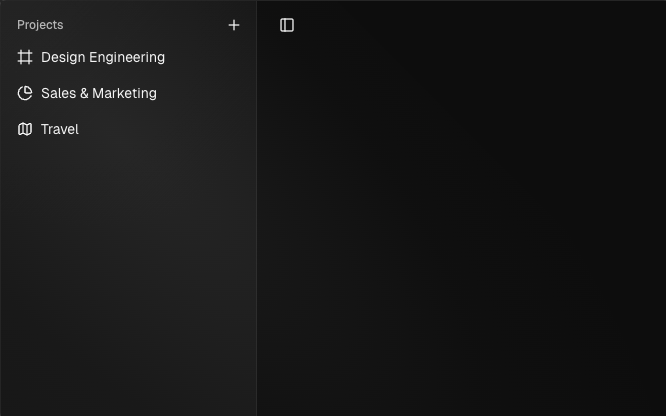Click the empty main content area

pos(460,230)
